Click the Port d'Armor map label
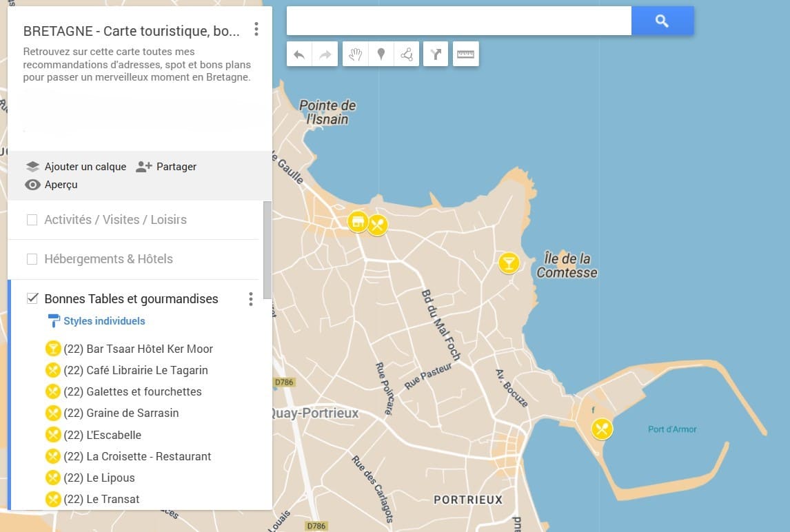This screenshot has height=532, width=790. [672, 429]
